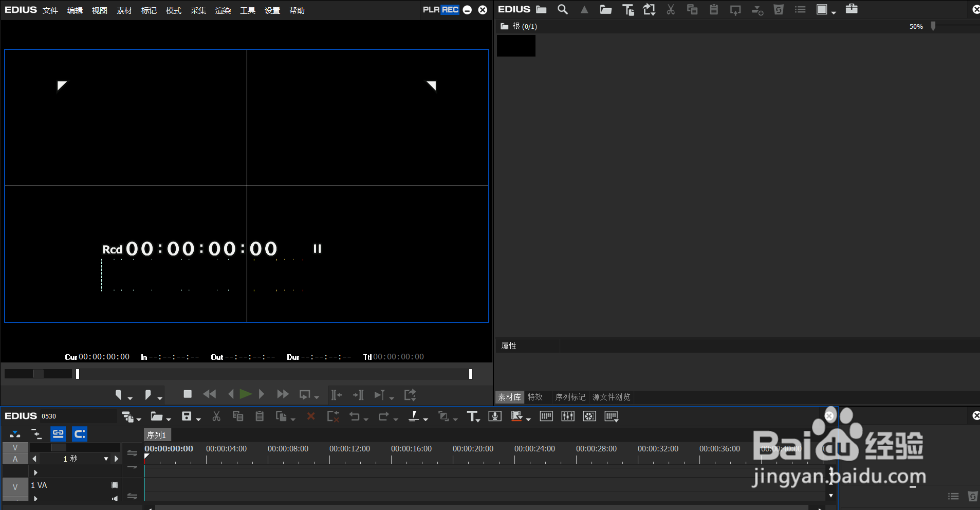Open the 文件 menu
980x510 pixels.
click(50, 10)
